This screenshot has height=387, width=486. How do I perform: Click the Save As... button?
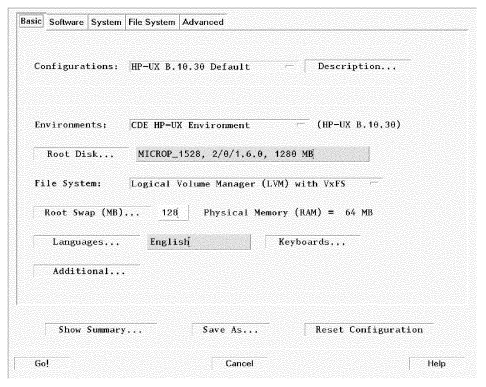click(x=230, y=330)
